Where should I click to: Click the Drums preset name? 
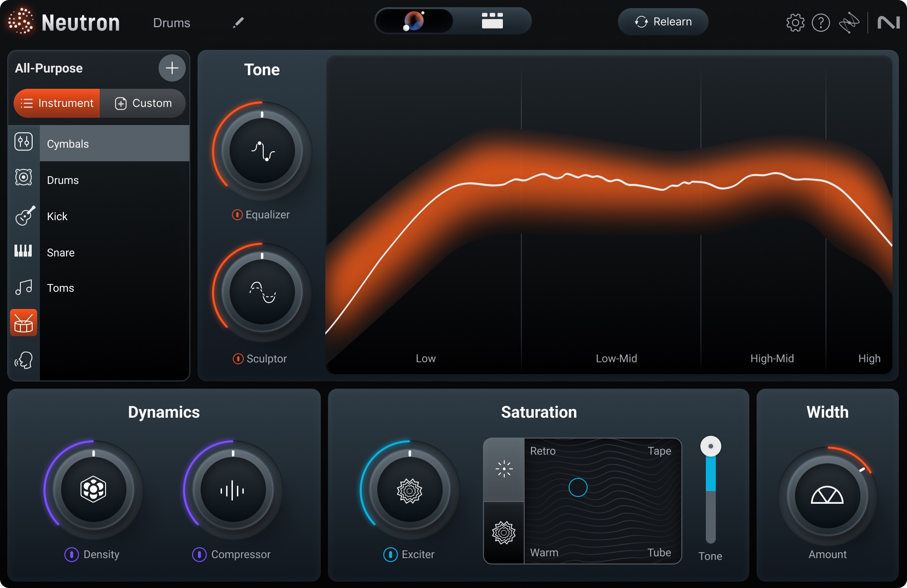[172, 23]
